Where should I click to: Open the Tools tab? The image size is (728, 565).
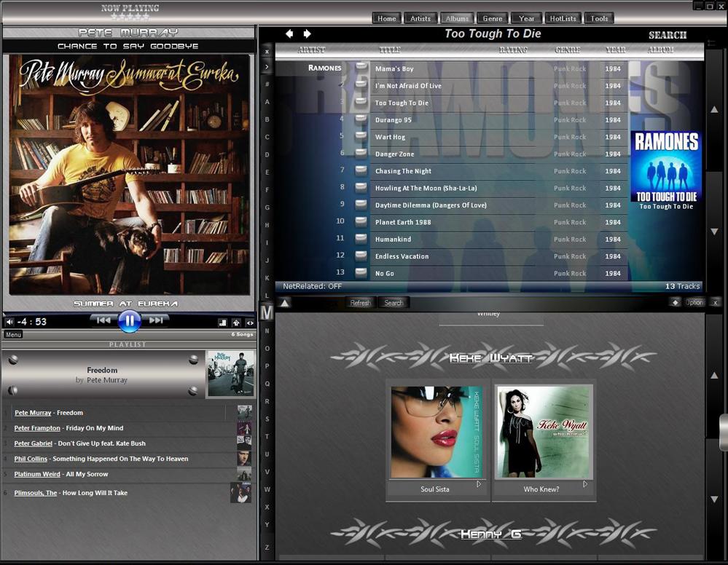pos(599,18)
